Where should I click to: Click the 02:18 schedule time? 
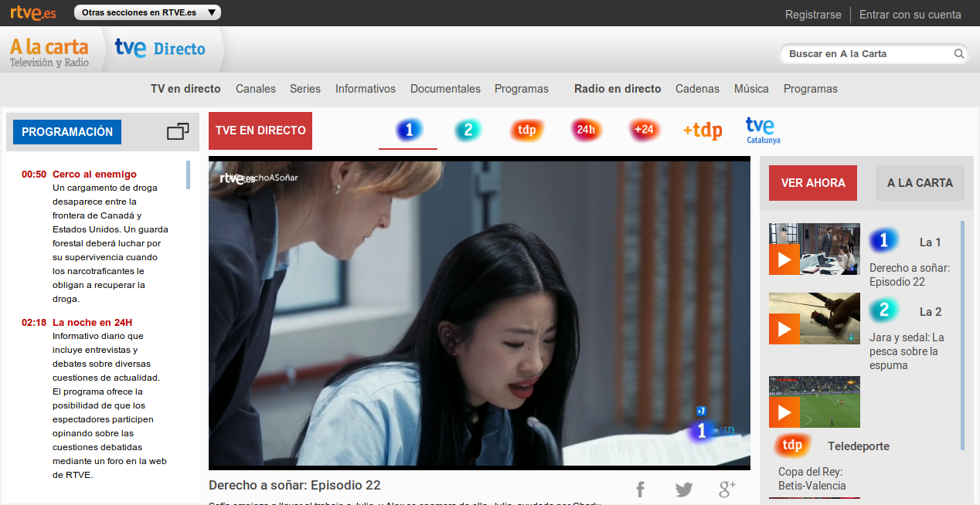[34, 323]
